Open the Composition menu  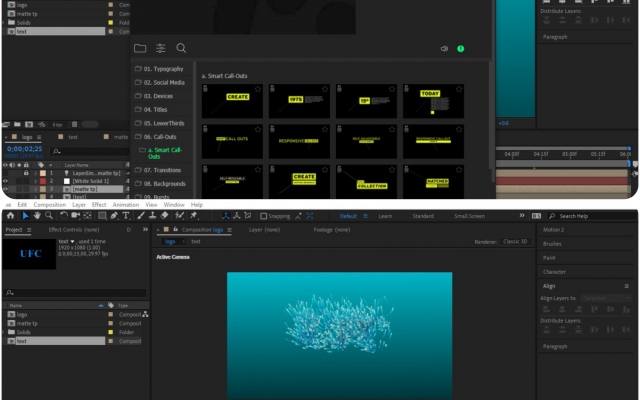[x=49, y=204]
